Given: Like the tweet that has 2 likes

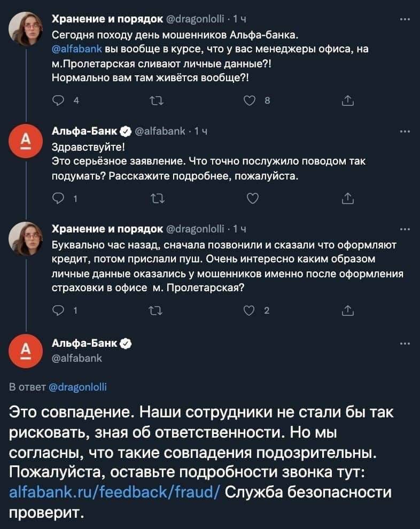Looking at the screenshot, I should 249,310.
